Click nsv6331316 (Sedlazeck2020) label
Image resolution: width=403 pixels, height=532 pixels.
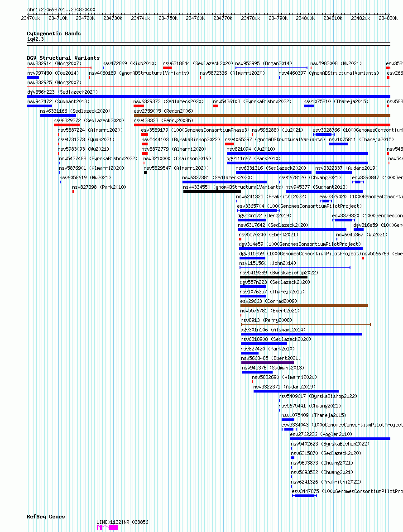[x=271, y=168]
